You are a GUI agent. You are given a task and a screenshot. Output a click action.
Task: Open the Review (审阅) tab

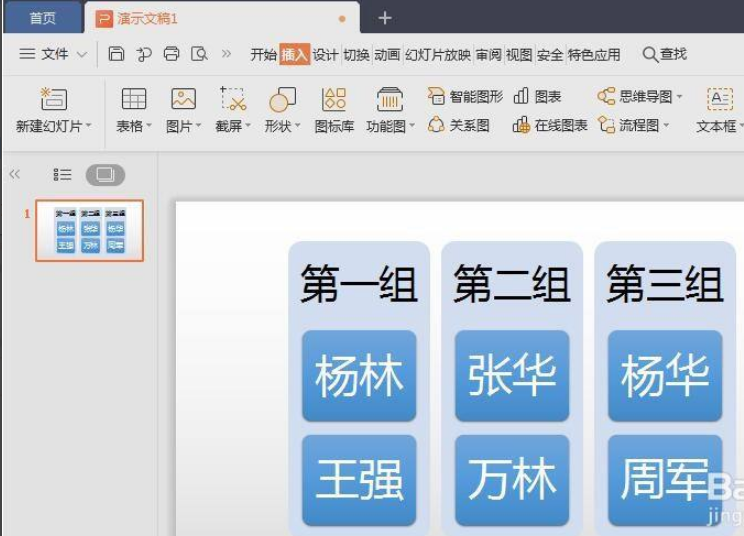[488, 55]
